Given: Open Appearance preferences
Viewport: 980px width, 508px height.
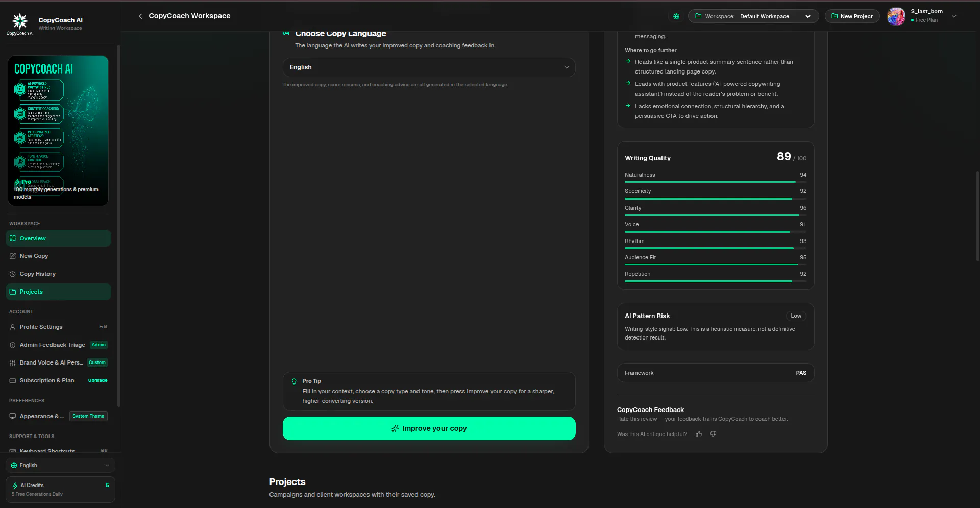Looking at the screenshot, I should coord(58,417).
